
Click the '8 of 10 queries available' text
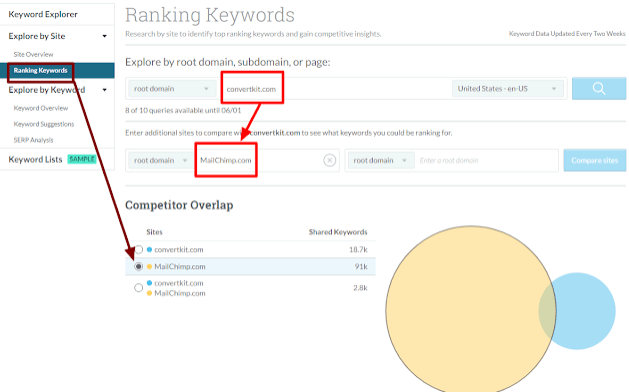click(183, 110)
